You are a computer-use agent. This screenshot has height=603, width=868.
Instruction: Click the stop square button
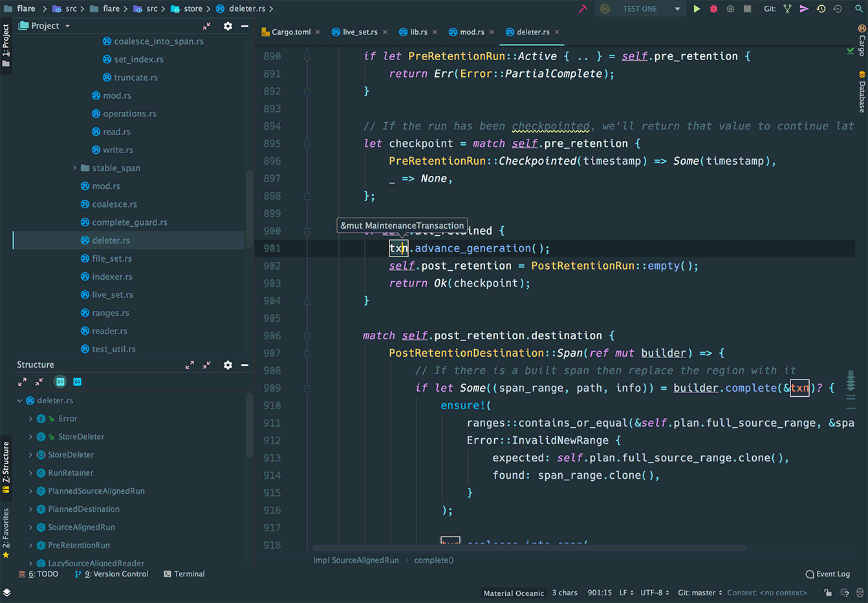(x=747, y=9)
